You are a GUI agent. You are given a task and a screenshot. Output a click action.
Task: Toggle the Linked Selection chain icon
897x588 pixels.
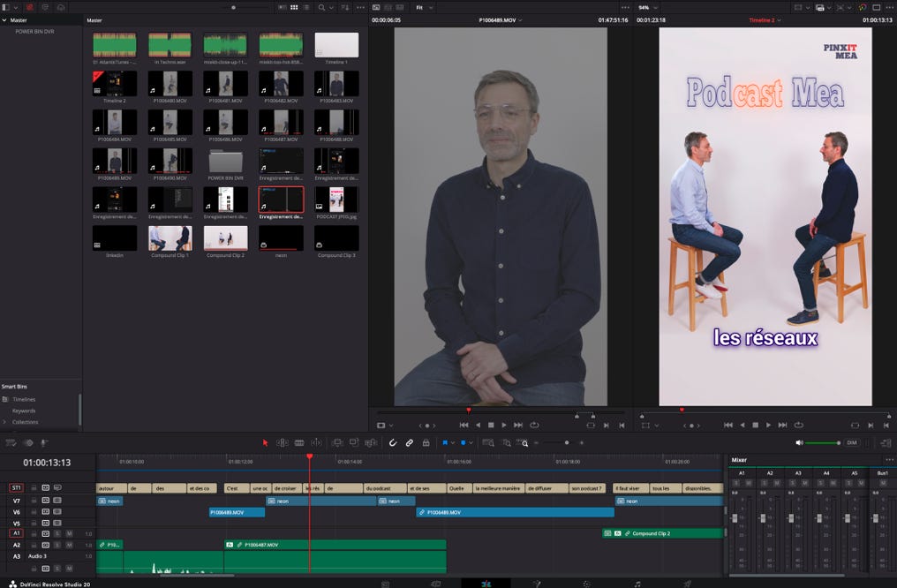point(410,442)
